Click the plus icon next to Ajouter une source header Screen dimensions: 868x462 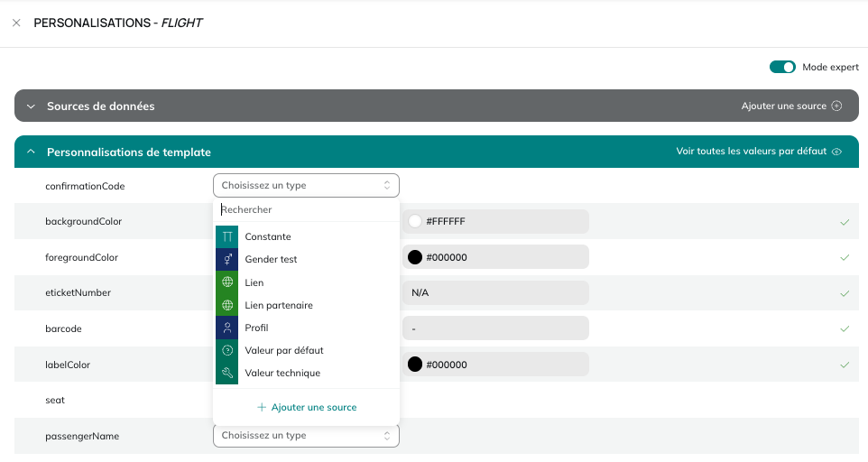(x=836, y=106)
